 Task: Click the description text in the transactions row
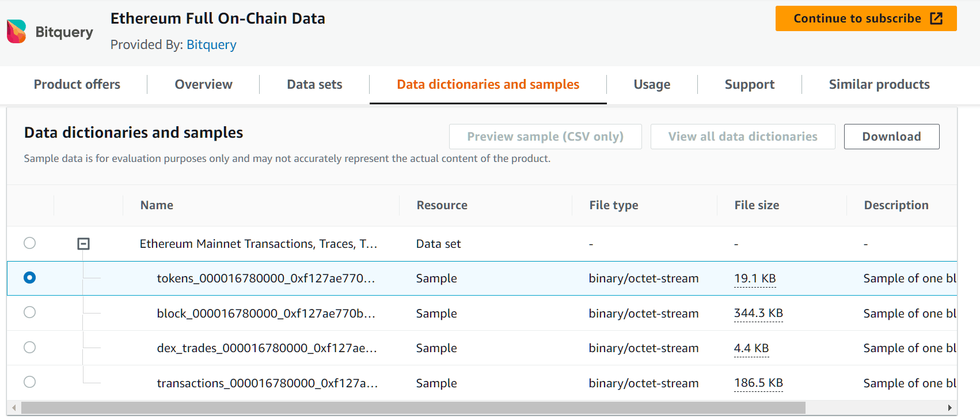click(910, 383)
